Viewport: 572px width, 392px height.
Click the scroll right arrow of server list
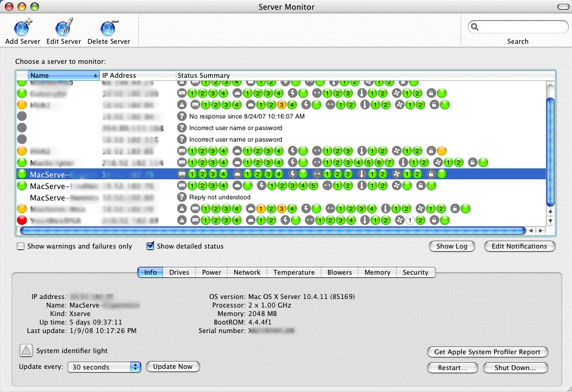541,230
